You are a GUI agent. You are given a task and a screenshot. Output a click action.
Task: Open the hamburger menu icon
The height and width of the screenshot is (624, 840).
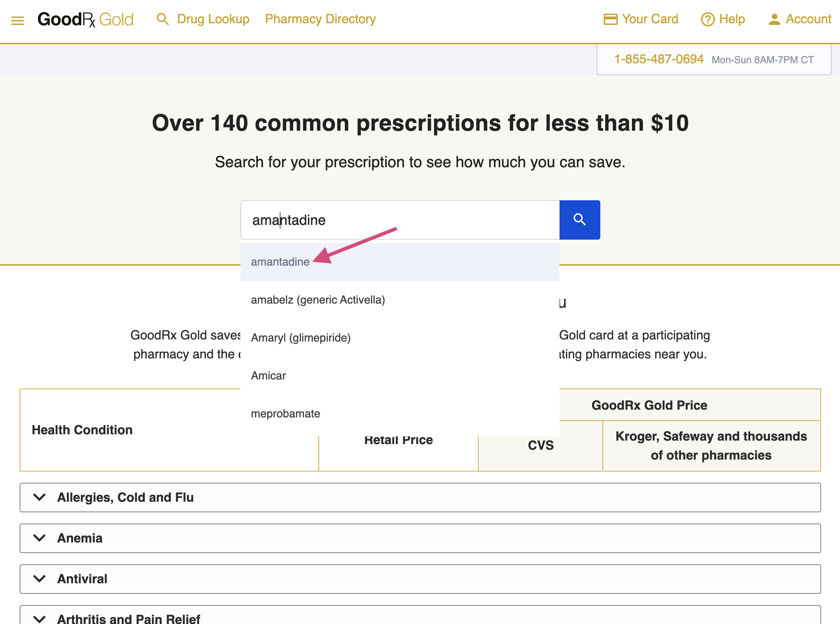coord(17,20)
